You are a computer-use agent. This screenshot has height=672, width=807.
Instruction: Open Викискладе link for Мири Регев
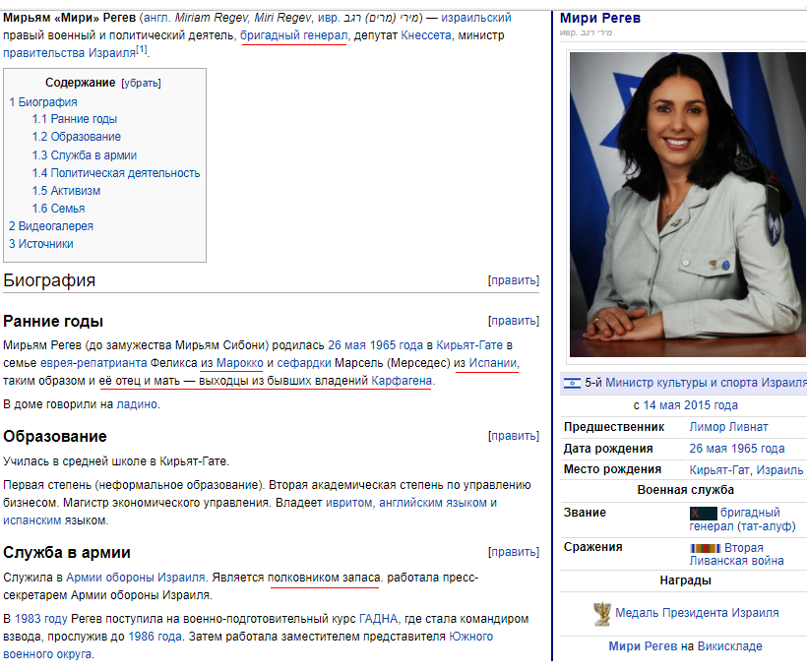pyautogui.click(x=730, y=646)
